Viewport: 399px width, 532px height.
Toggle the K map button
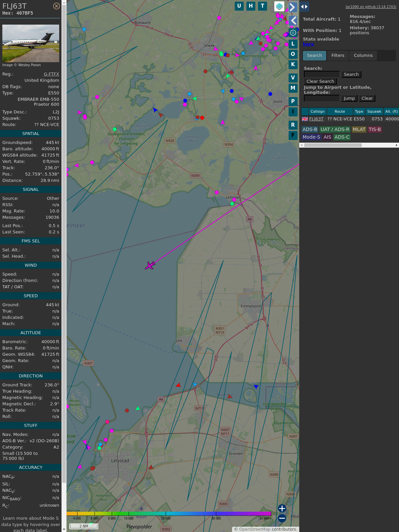point(293,65)
